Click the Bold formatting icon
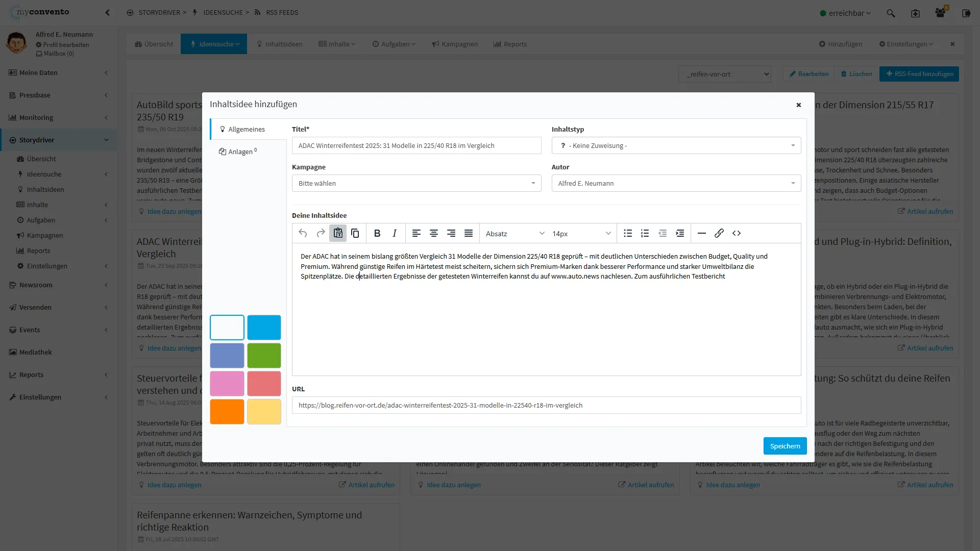The image size is (980, 551). point(377,233)
